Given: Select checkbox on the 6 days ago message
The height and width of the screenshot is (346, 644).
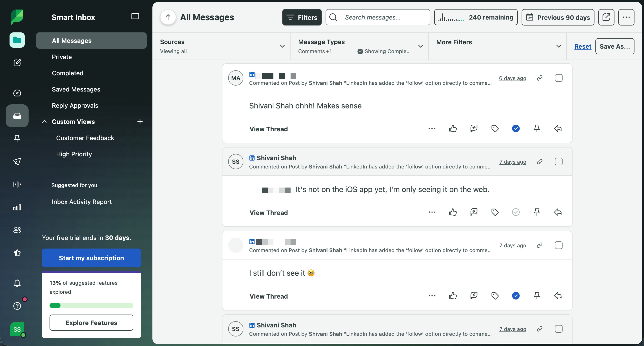Looking at the screenshot, I should click(x=558, y=78).
